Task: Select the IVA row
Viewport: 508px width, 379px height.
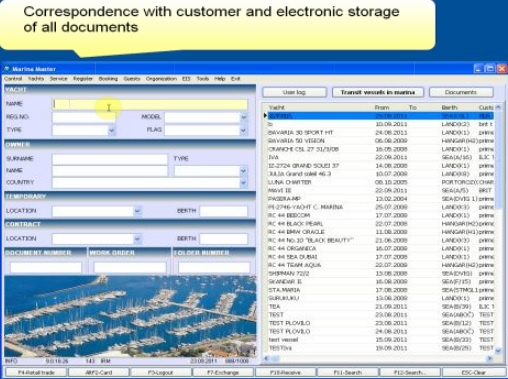Action: pyautogui.click(x=380, y=157)
